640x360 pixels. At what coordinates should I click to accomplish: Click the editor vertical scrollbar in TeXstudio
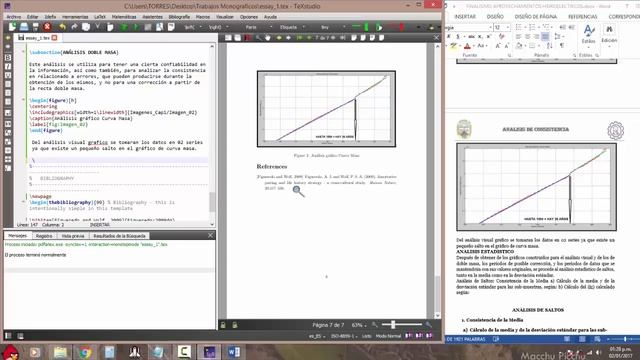click(x=212, y=202)
